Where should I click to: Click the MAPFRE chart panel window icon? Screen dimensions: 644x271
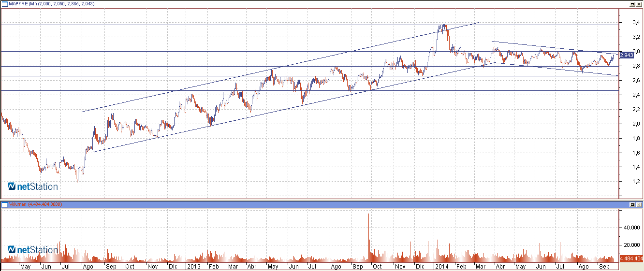(4, 3)
